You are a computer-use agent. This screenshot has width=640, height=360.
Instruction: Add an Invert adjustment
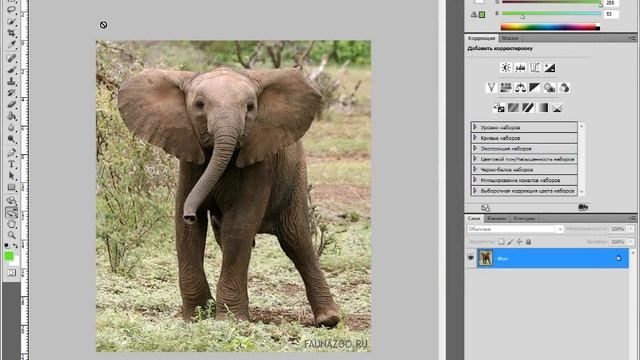(499, 108)
